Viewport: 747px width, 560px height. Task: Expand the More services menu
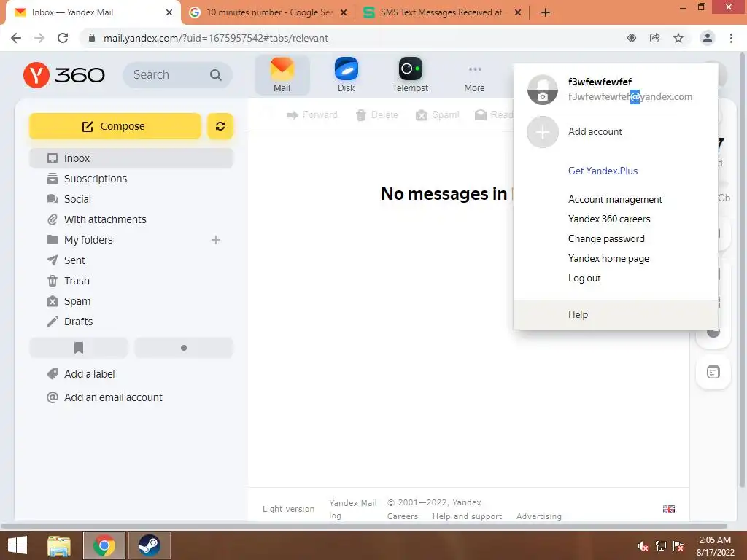474,78
